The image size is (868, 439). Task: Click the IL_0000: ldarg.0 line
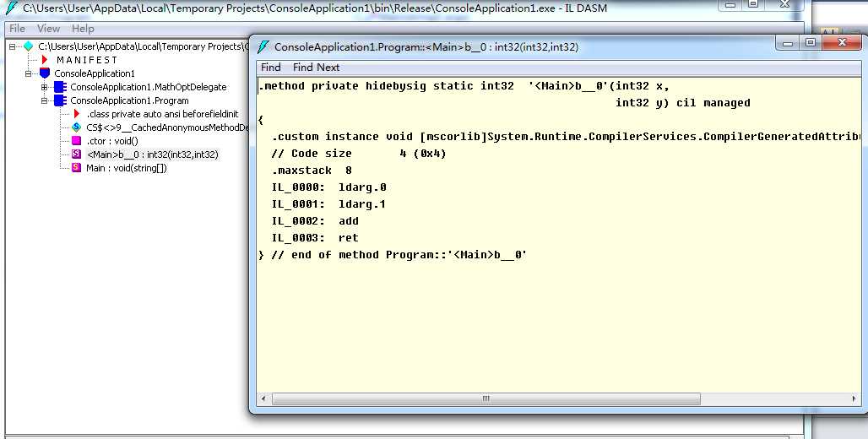328,187
